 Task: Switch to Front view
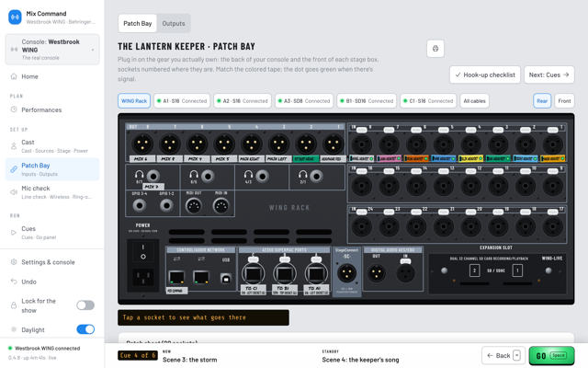pos(564,100)
